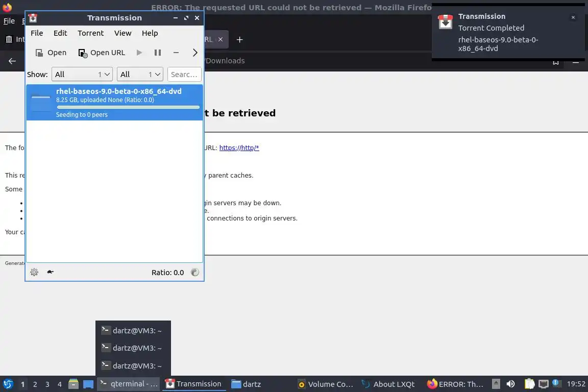Remove torrent with the minus icon
The width and height of the screenshot is (588, 392).
[176, 53]
